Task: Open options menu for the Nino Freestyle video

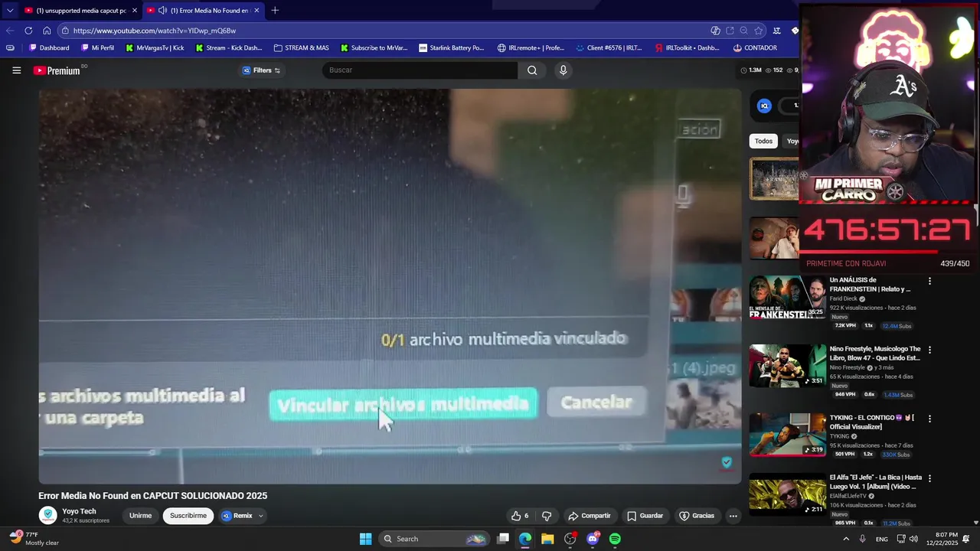Action: click(929, 350)
